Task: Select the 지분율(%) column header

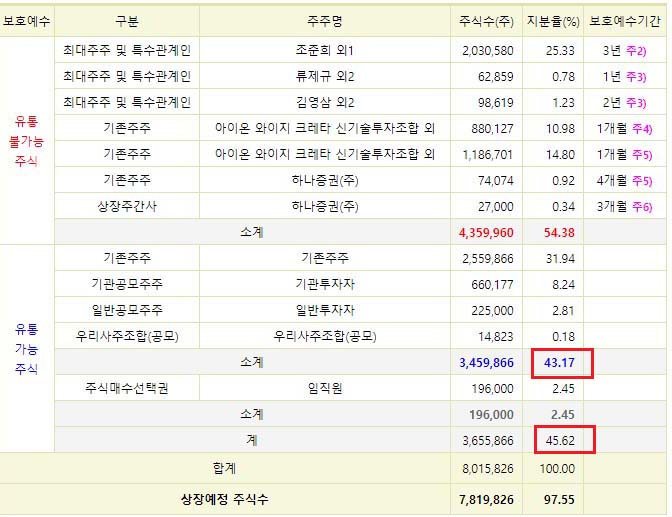Action: 553,21
